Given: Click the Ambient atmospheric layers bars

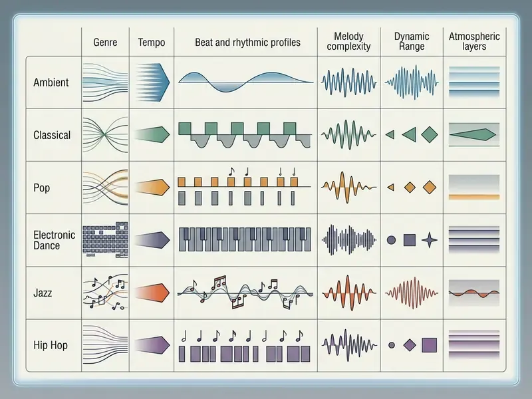Looking at the screenshot, I should point(474,82).
